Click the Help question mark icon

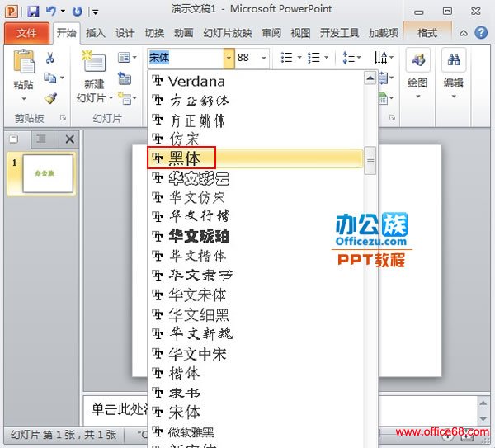(481, 33)
